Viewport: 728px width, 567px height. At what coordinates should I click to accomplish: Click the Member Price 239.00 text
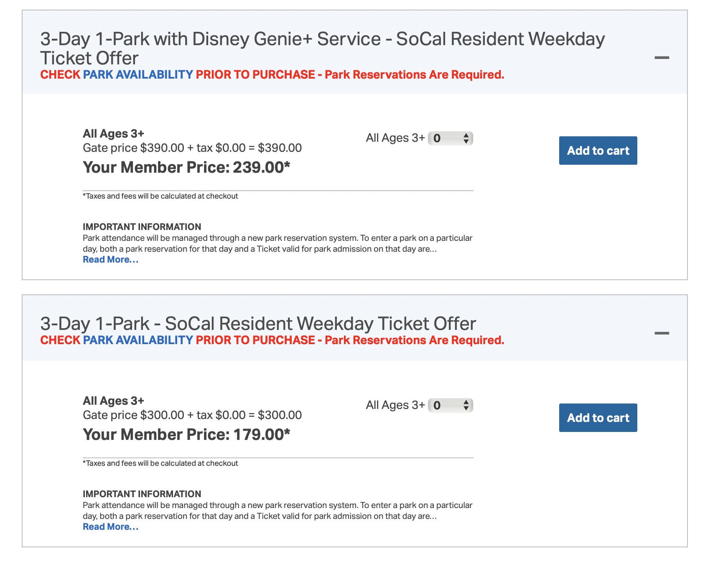[186, 168]
